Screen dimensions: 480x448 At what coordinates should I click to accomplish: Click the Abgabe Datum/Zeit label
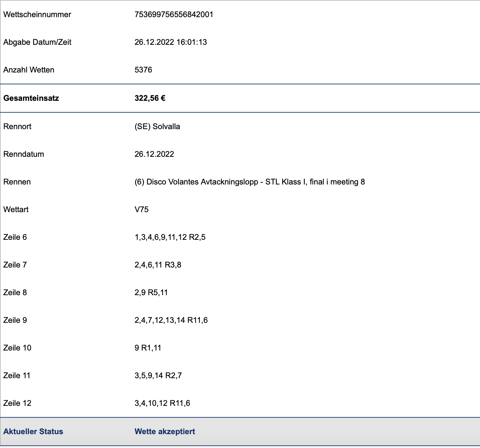(x=37, y=42)
